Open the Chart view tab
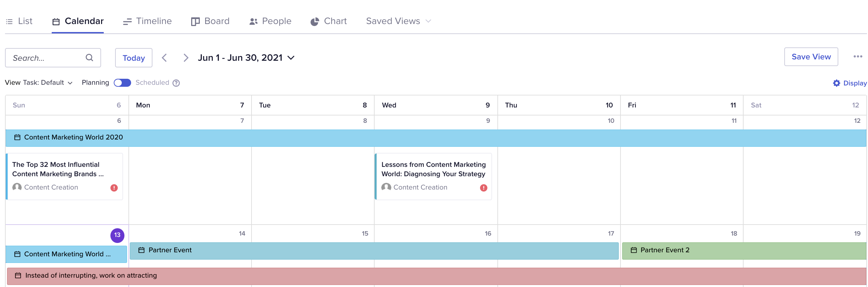 point(329,21)
